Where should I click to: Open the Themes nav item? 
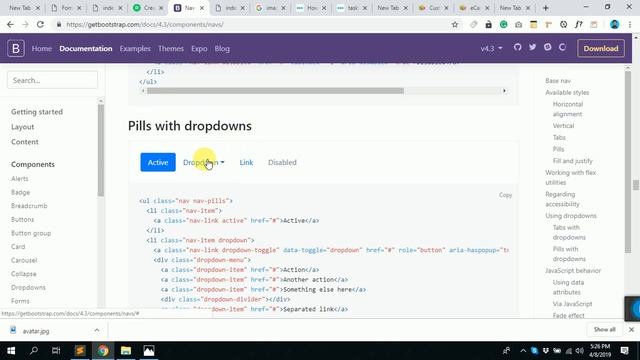pyautogui.click(x=171, y=49)
